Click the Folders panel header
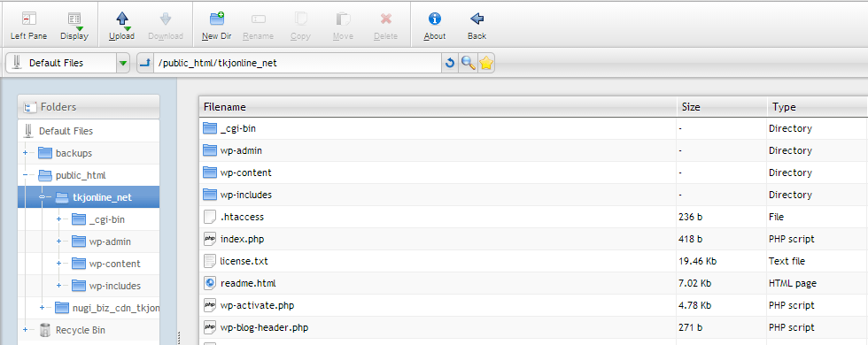The height and width of the screenshot is (345, 868). (89, 107)
